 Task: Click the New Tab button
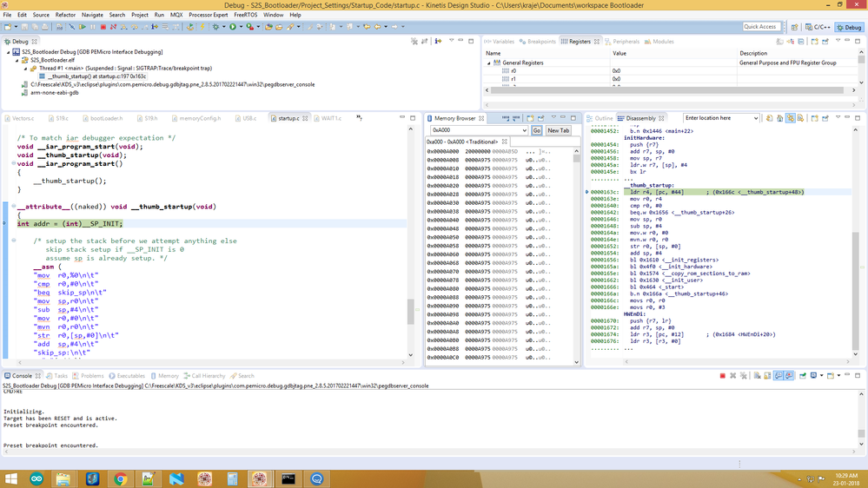(x=559, y=130)
